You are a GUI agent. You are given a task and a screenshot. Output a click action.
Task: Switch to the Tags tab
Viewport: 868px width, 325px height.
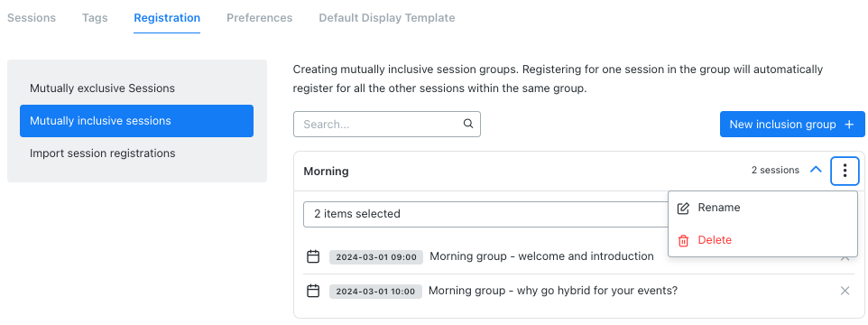pos(95,18)
